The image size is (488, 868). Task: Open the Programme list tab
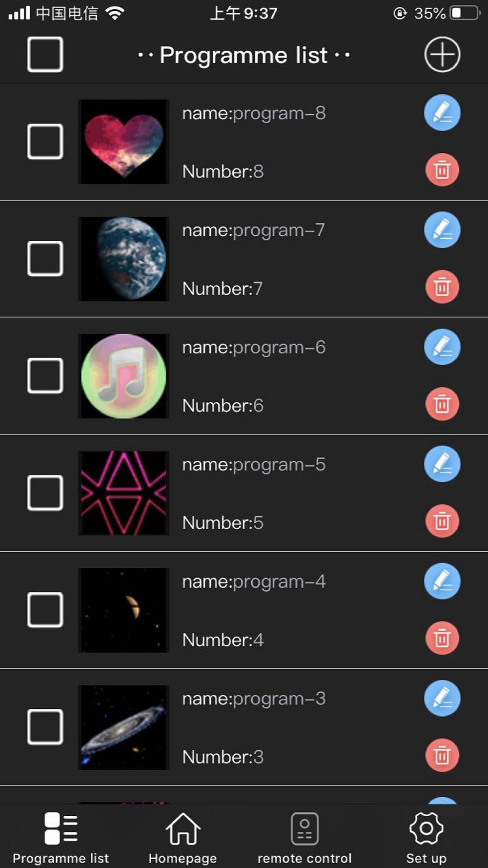61,838
